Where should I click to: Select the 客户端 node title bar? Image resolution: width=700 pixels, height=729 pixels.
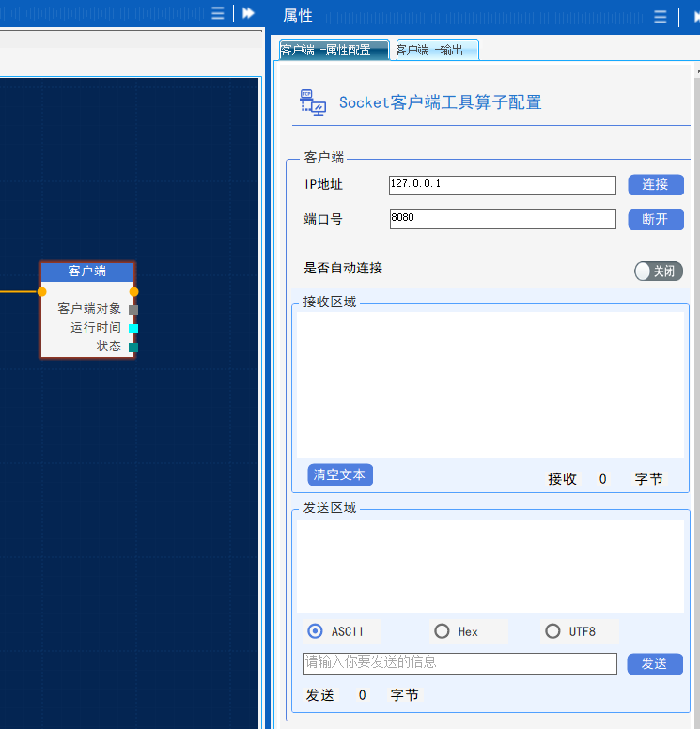[87, 271]
